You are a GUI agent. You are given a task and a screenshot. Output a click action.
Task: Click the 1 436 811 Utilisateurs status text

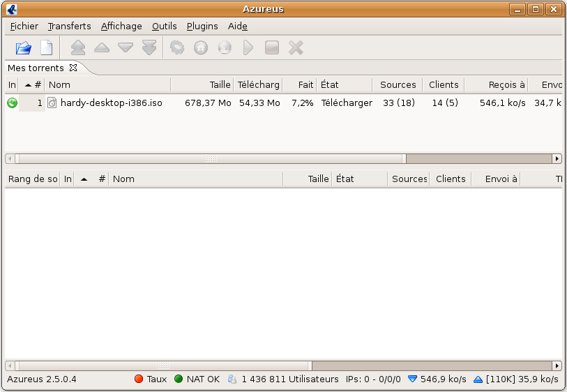(290, 379)
